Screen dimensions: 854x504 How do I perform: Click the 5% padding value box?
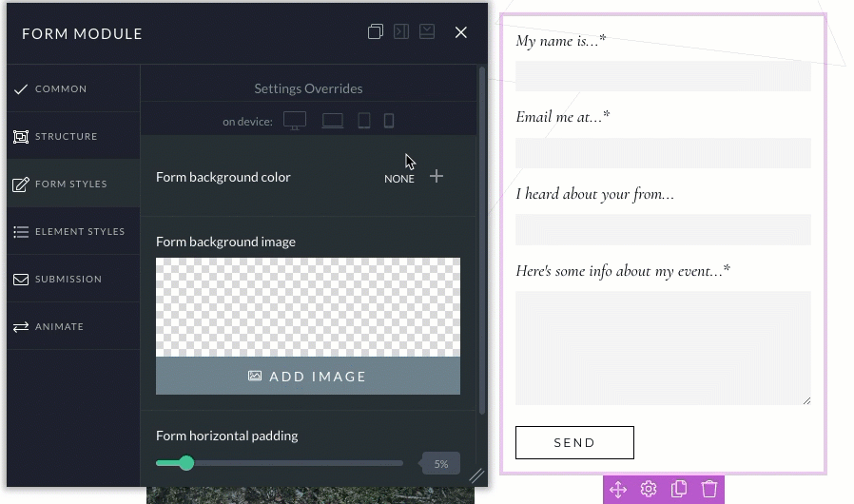(440, 464)
